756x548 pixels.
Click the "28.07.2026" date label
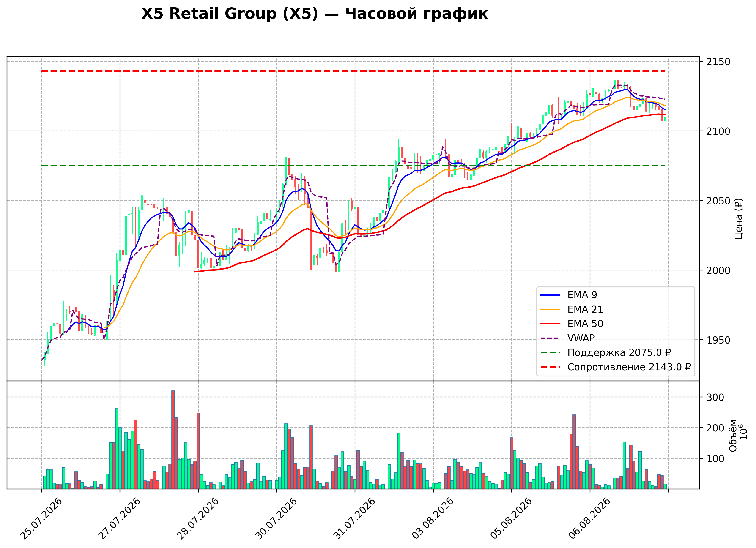pyautogui.click(x=198, y=519)
